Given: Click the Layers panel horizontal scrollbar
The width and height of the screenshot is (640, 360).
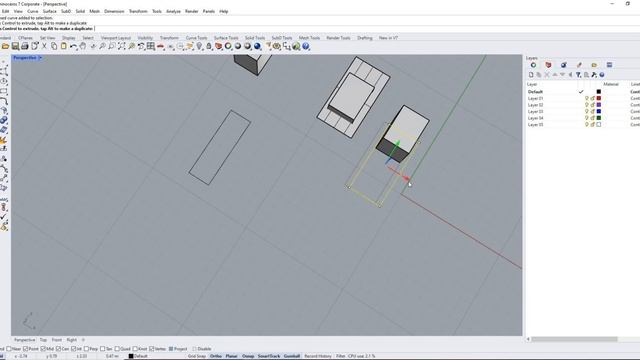Looking at the screenshot, I should click(x=574, y=339).
